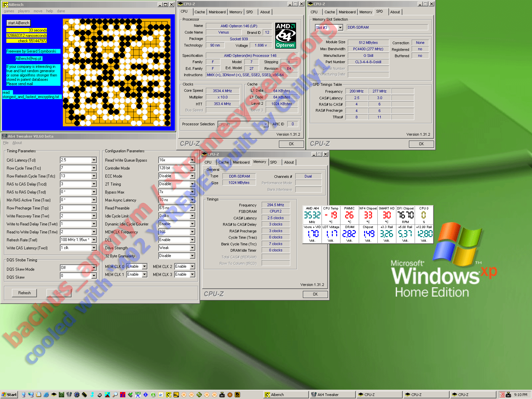Click the Refresh button in A64 Tweaker

(x=25, y=293)
